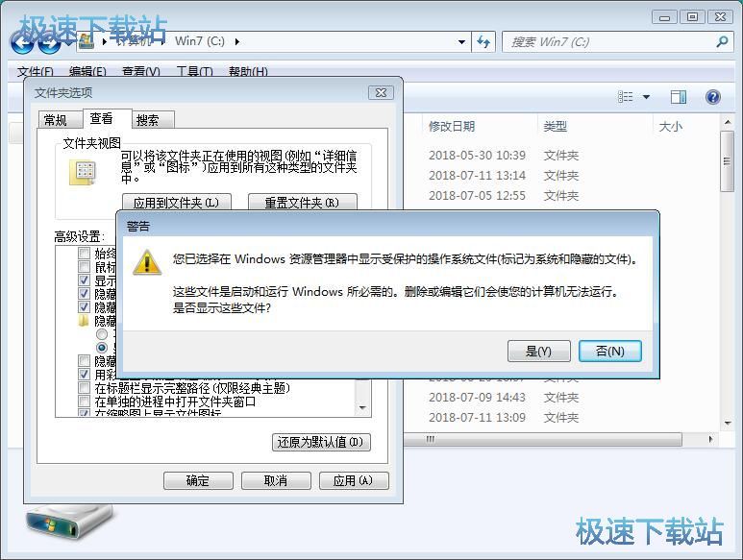Select the row dated 2018-07-05 12:55
The image size is (743, 560).
pos(560,196)
